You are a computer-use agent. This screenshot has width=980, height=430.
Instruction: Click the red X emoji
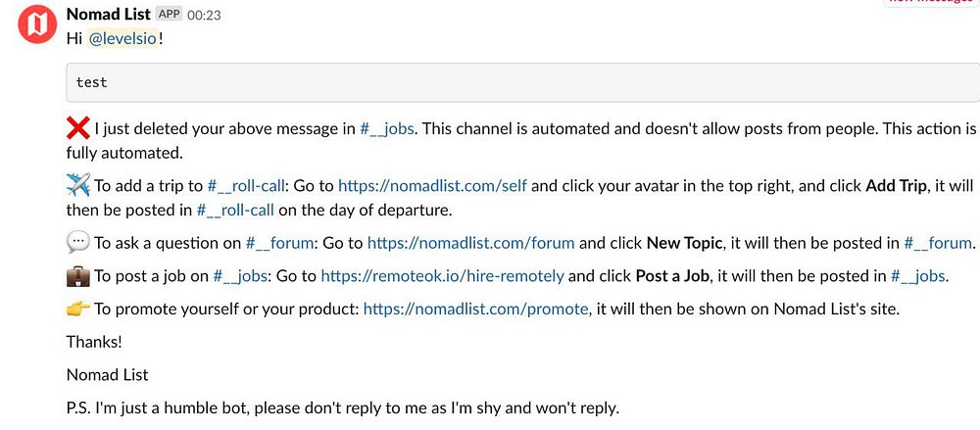click(77, 128)
